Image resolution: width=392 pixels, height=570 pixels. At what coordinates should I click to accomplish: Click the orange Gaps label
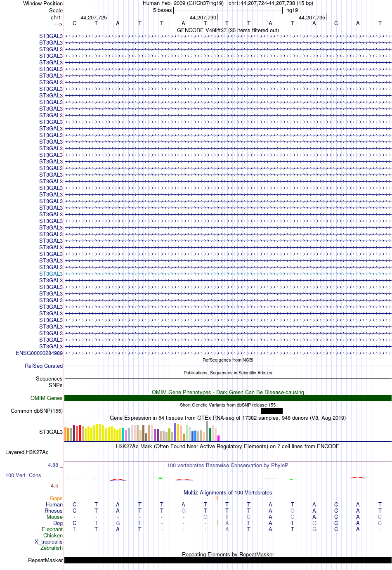click(56, 498)
